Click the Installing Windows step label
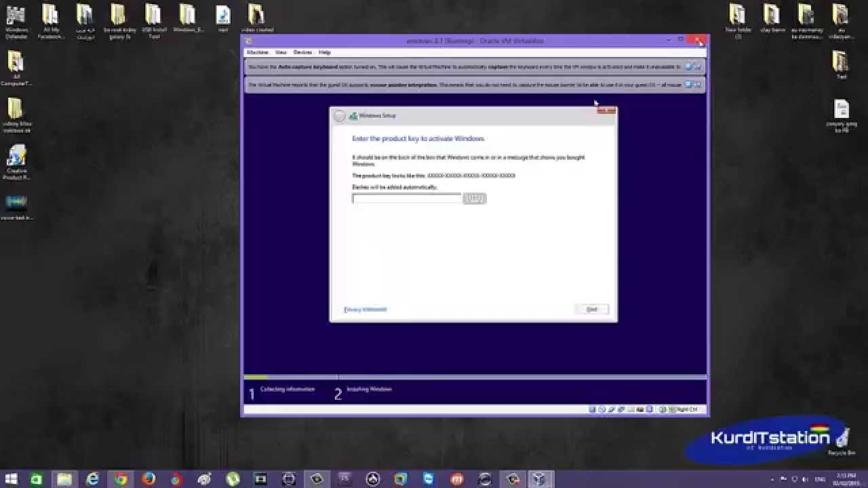The height and width of the screenshot is (488, 868). pos(369,389)
